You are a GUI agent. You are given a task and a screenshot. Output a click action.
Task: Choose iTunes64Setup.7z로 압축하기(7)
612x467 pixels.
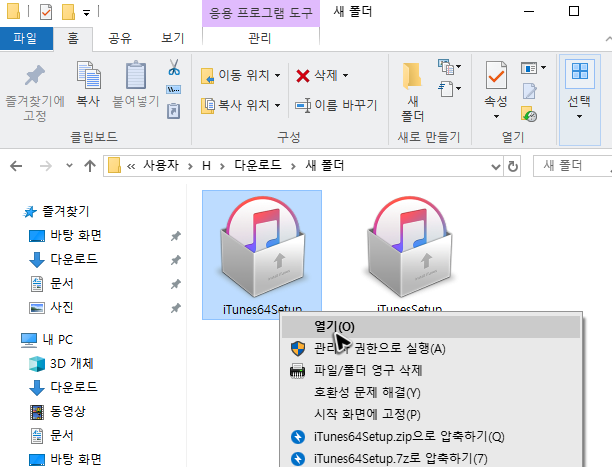point(431,458)
